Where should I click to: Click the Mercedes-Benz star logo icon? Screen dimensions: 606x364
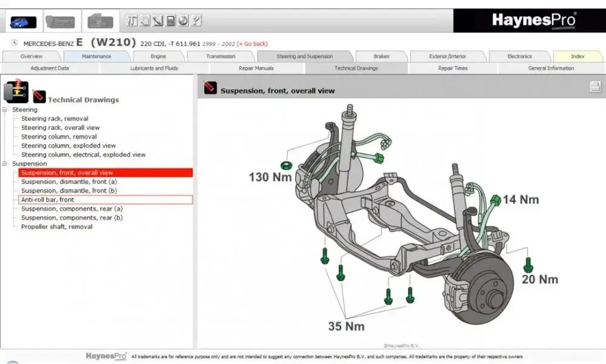point(14,43)
